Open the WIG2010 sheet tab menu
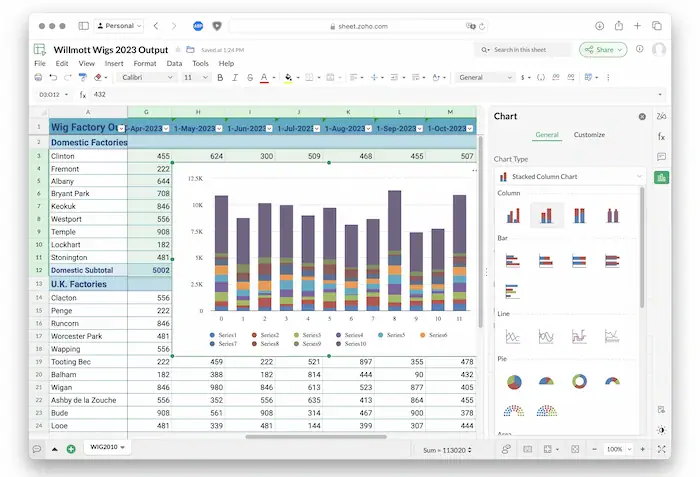700x477 pixels. (122, 447)
